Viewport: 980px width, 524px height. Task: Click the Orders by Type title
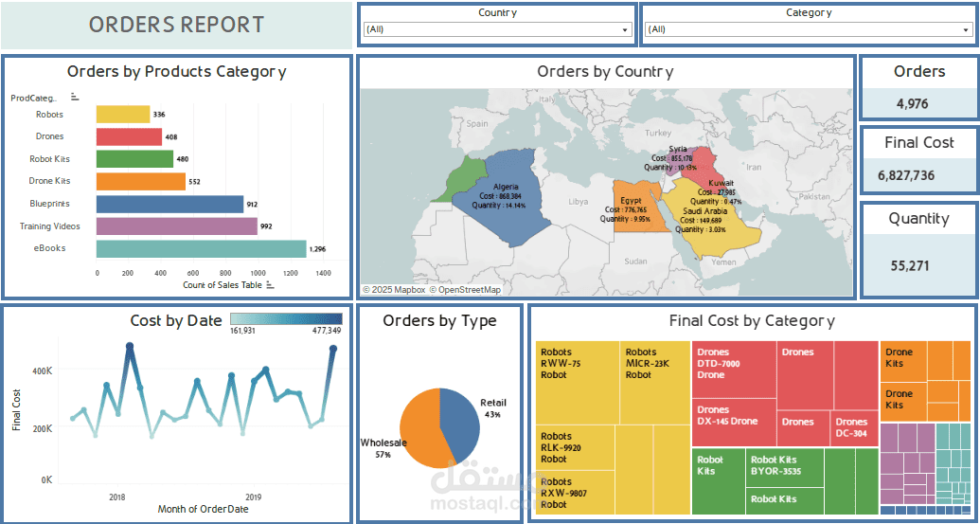pyautogui.click(x=439, y=321)
